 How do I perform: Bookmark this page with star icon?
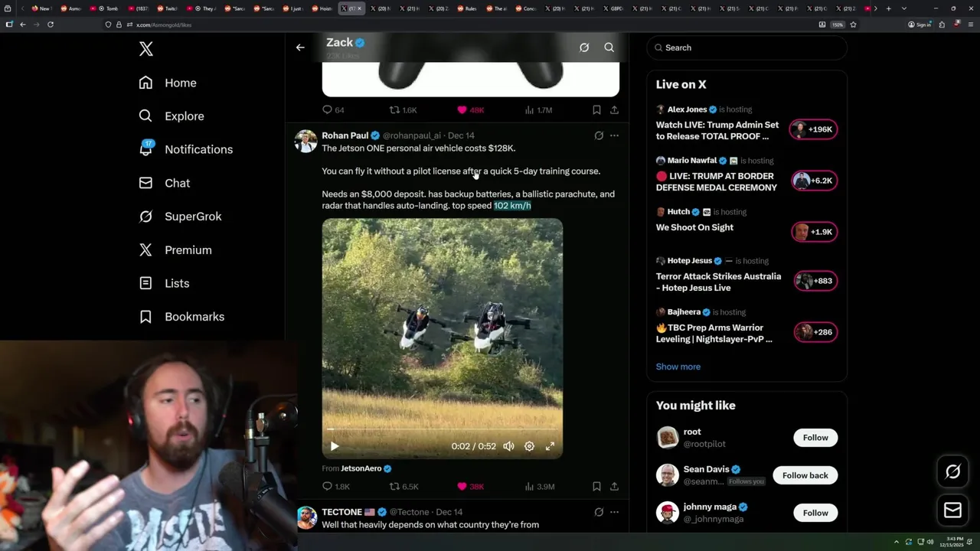(x=853, y=24)
